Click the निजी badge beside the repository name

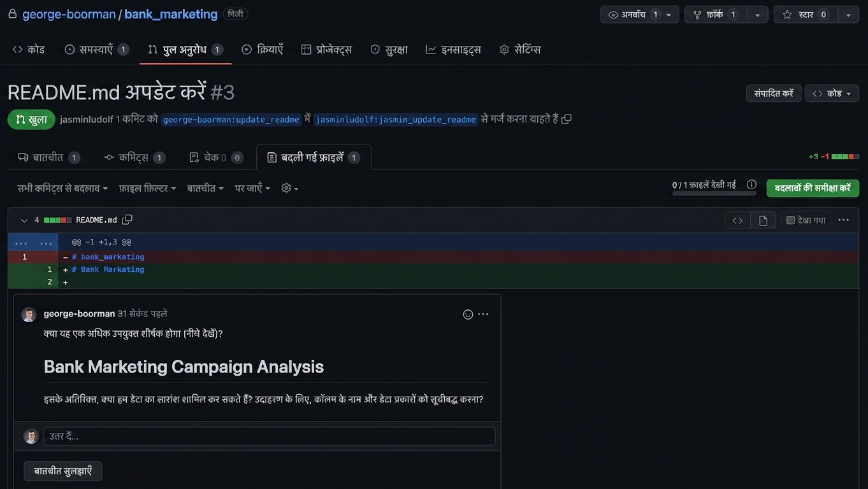236,13
